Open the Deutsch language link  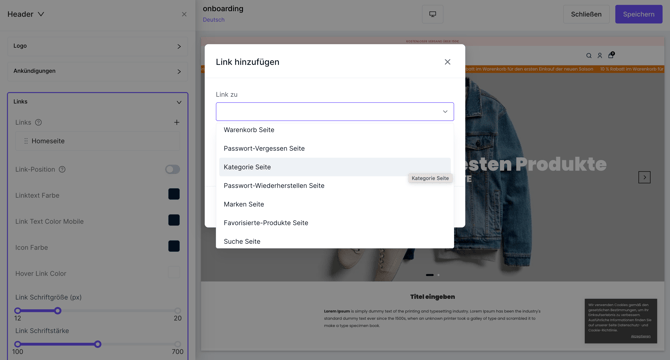coord(214,20)
